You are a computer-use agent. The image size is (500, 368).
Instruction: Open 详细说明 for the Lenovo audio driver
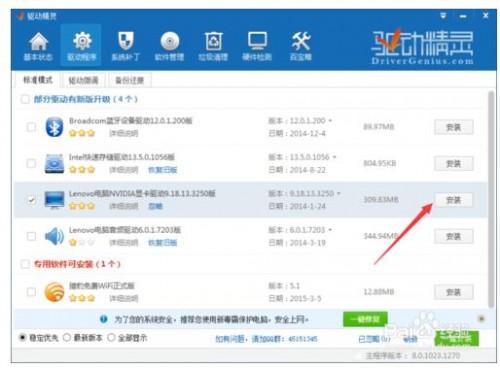124,243
